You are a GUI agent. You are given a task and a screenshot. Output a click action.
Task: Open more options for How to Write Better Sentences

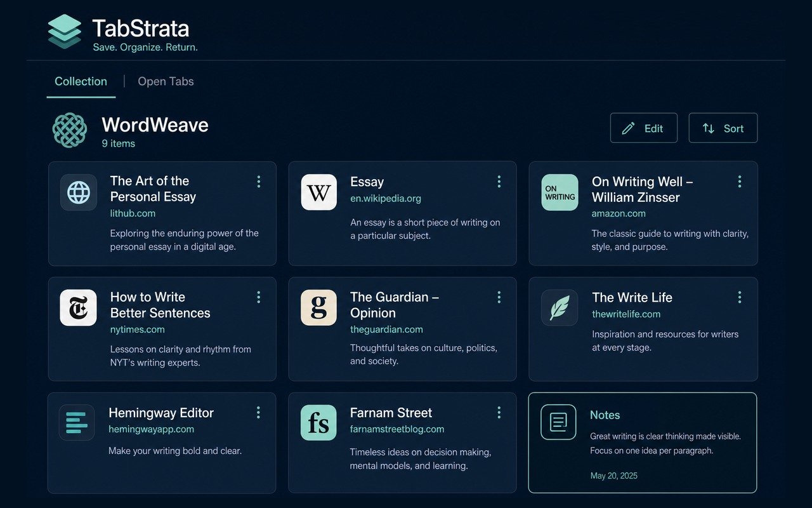pos(258,297)
